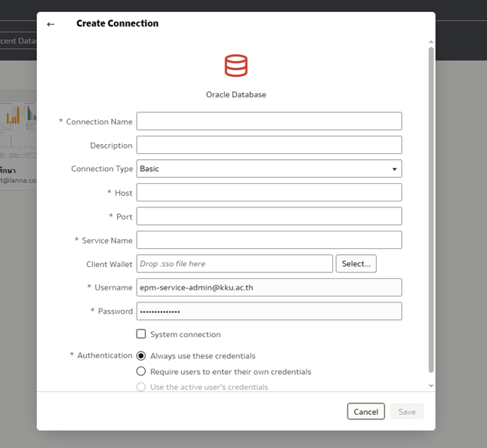Click the dialog scroll up arrow
487x448 pixels.
click(431, 41)
